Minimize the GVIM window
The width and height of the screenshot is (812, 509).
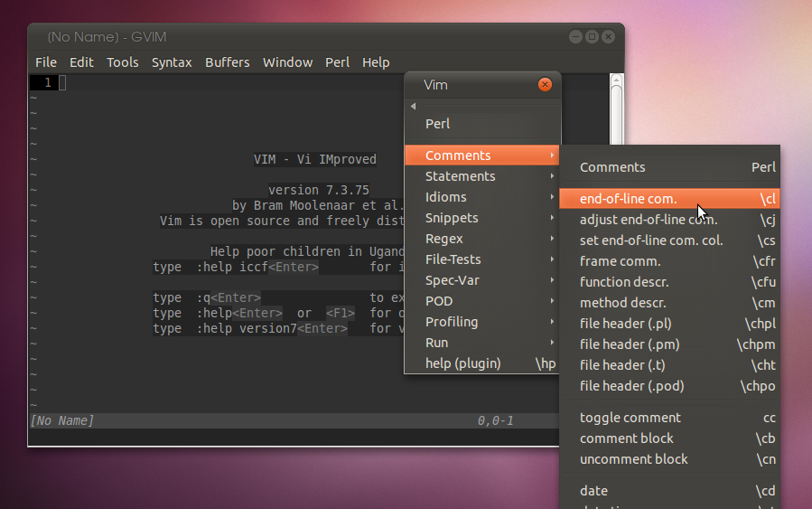tap(575, 36)
